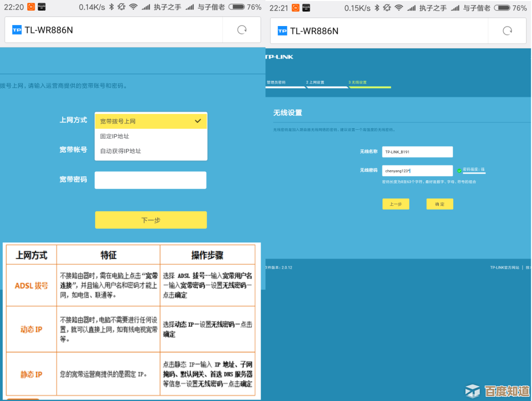This screenshot has width=532, height=401.
Task: Tap the reload icon beside the 22:21 screen's address bar
Action: click(x=508, y=31)
